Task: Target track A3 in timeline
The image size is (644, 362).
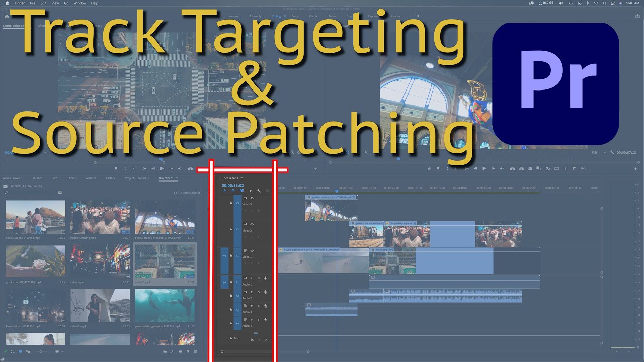Action: pyautogui.click(x=237, y=310)
